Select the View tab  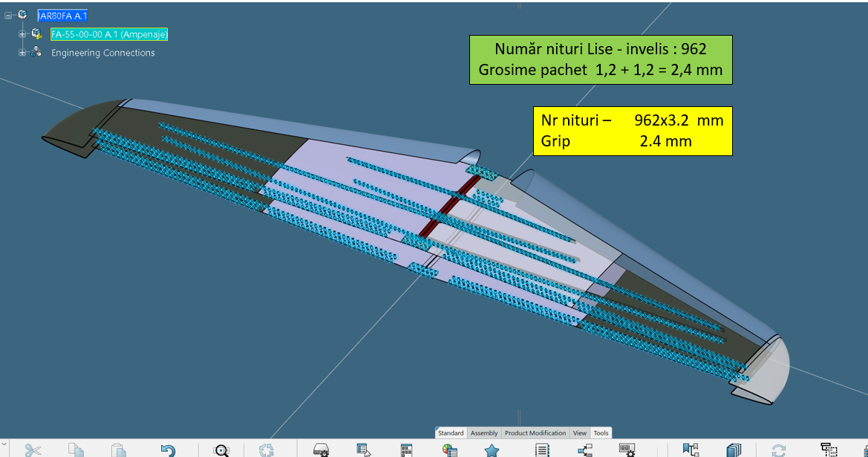580,433
